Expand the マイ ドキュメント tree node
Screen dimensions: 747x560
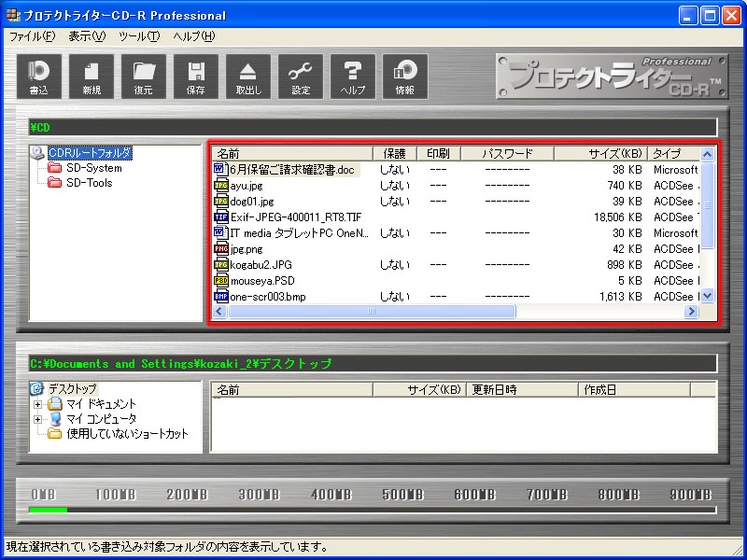tap(37, 405)
